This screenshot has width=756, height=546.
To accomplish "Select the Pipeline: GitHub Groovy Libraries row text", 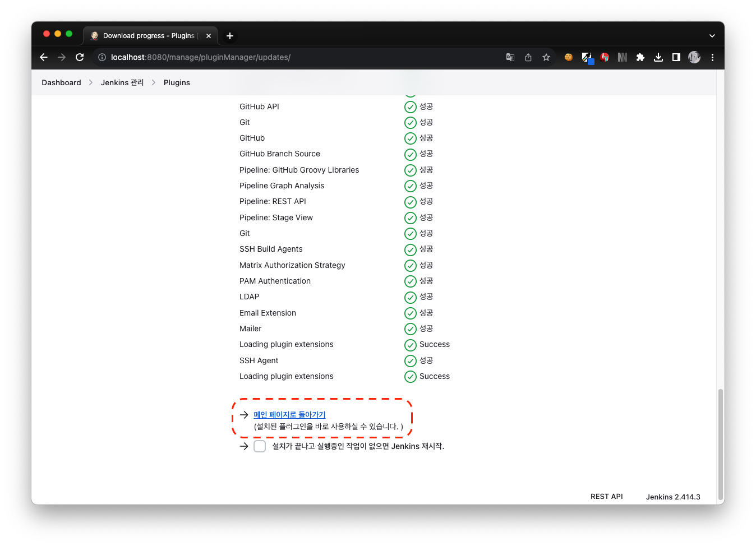I will tap(299, 170).
